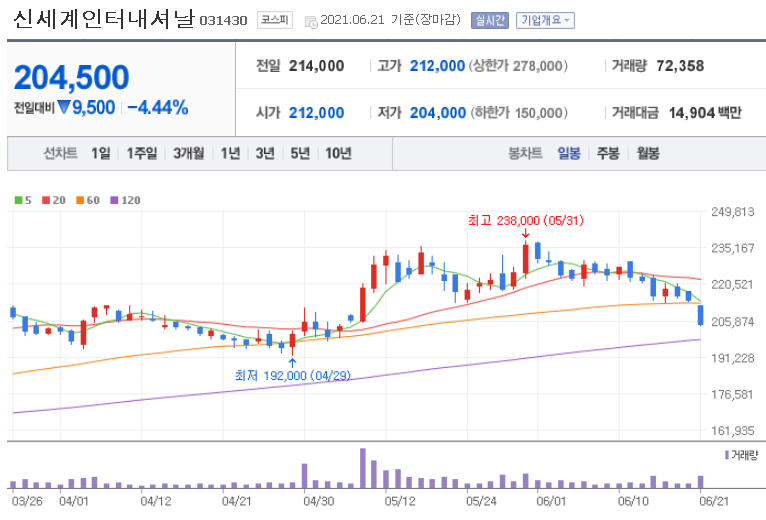The image size is (766, 520).
Task: Click the 실시간 button
Action: tap(489, 21)
